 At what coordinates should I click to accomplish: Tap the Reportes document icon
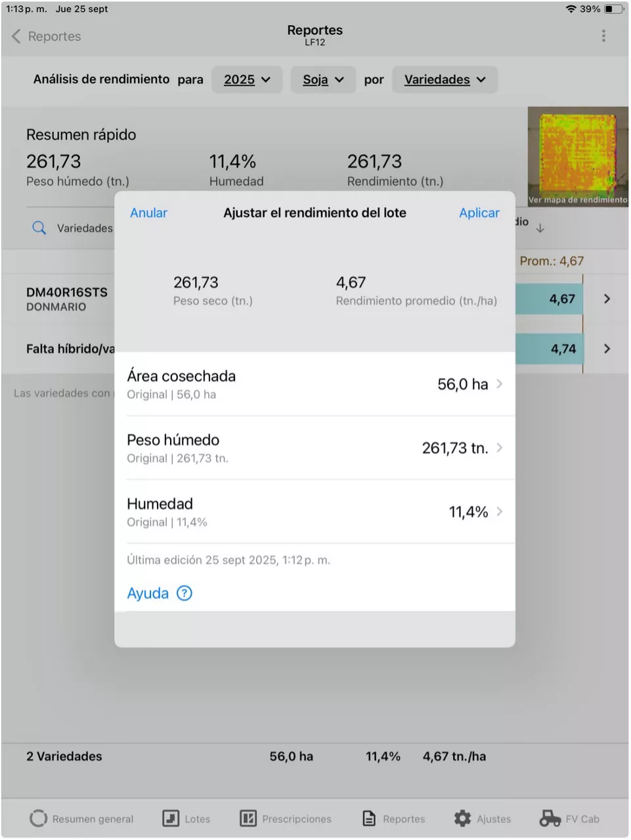point(370,818)
